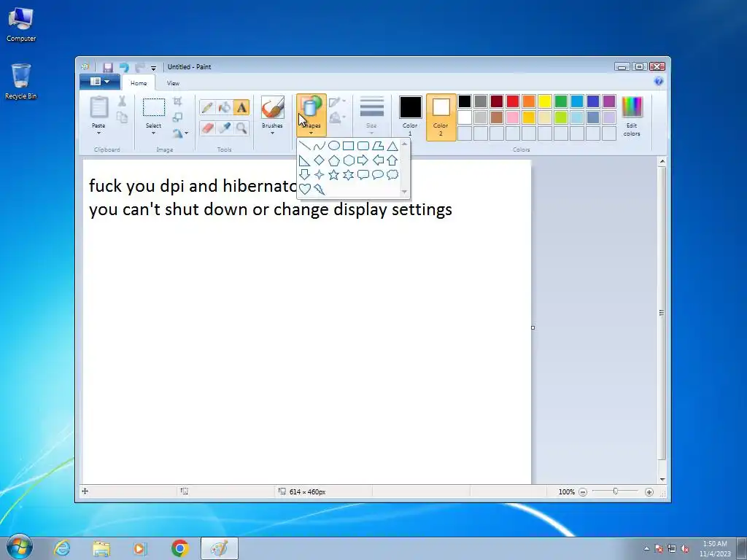This screenshot has height=560, width=747.
Task: Expand the Brushes dropdown arrow
Action: [272, 133]
